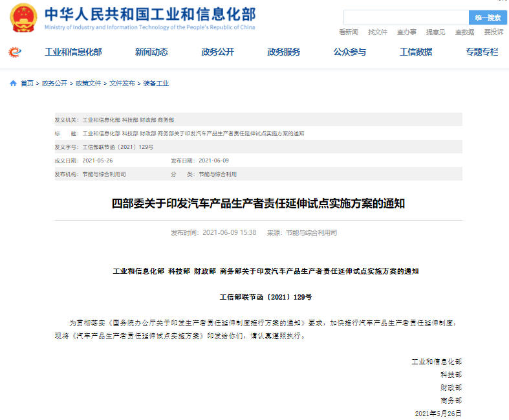Focus the search input field
Screen dimensions: 509x420
coord(406,17)
